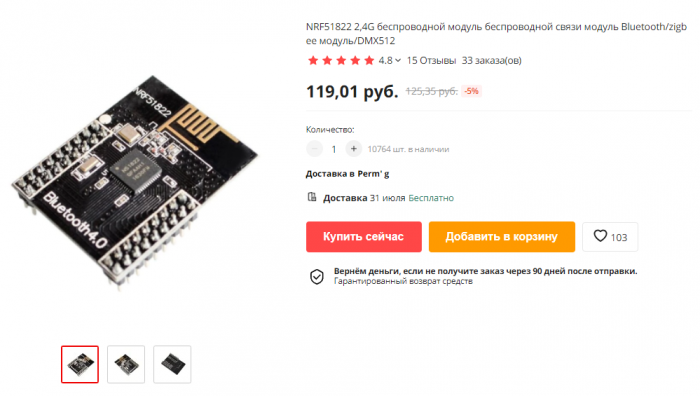Open the 15 Отзывы reviews link
This screenshot has width=700, height=396.
tap(431, 60)
